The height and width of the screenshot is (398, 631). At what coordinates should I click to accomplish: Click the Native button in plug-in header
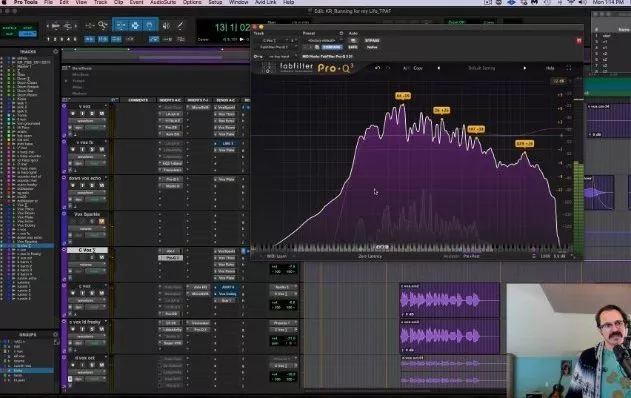click(372, 47)
